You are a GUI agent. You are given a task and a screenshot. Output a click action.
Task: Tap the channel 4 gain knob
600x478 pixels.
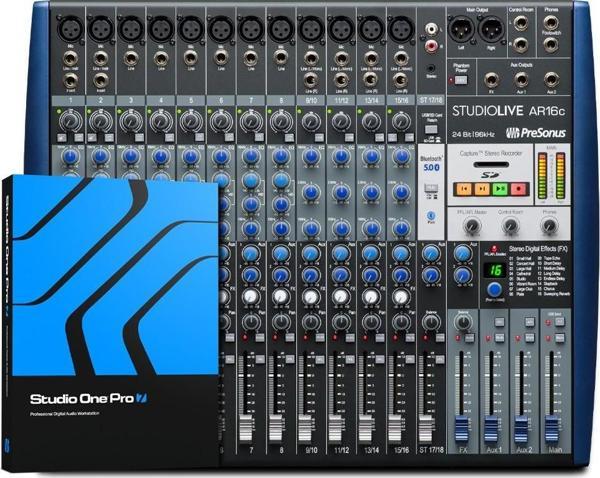(160, 121)
